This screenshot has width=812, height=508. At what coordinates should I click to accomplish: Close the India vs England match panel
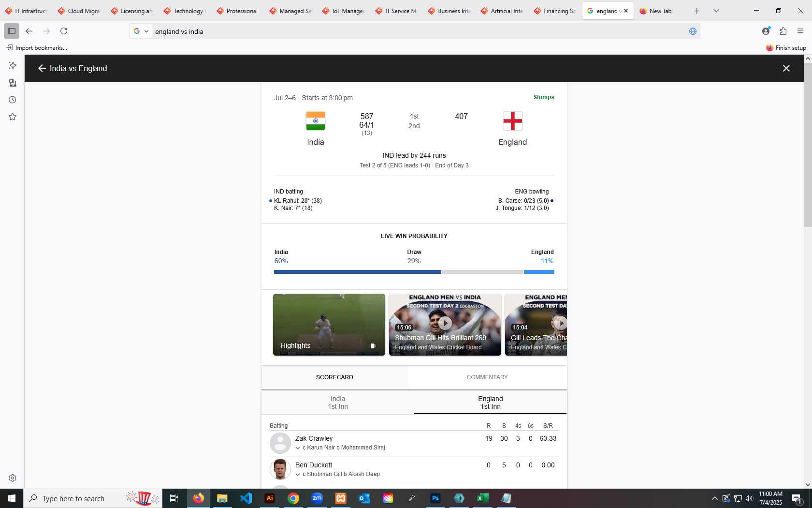click(x=786, y=68)
